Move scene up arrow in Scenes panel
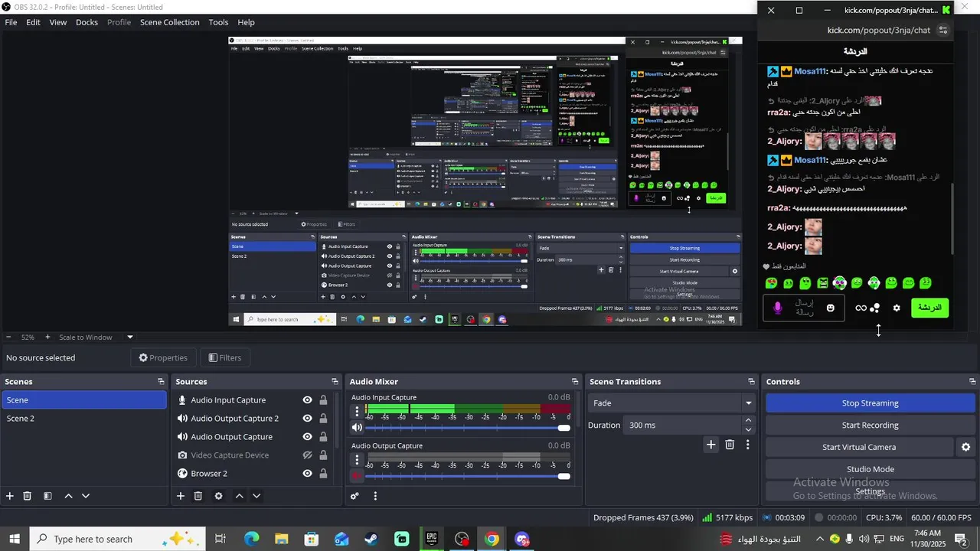980x551 pixels. click(x=68, y=496)
